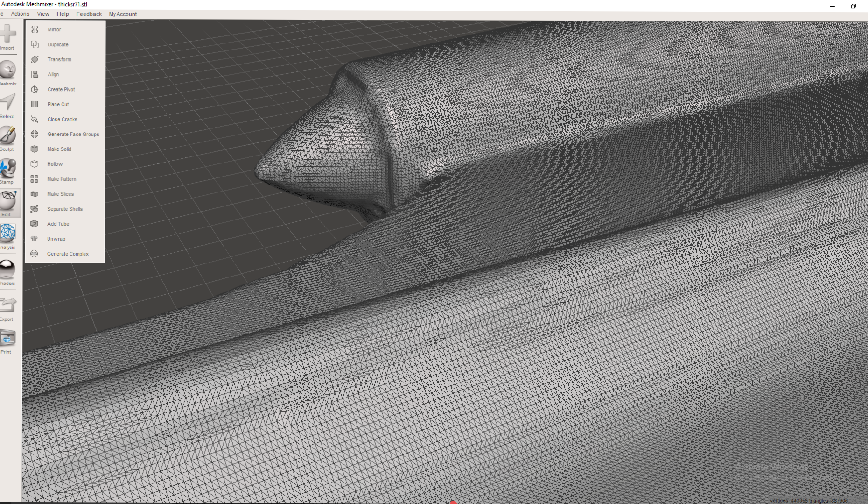Open the Sculpt brushes tool
This screenshot has width=868, height=504.
click(x=8, y=138)
